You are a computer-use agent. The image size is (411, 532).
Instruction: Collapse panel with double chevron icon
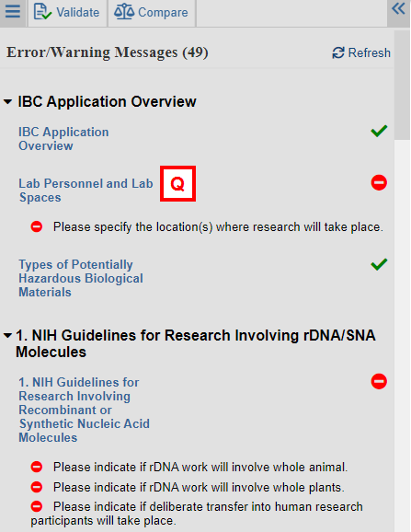[398, 9]
